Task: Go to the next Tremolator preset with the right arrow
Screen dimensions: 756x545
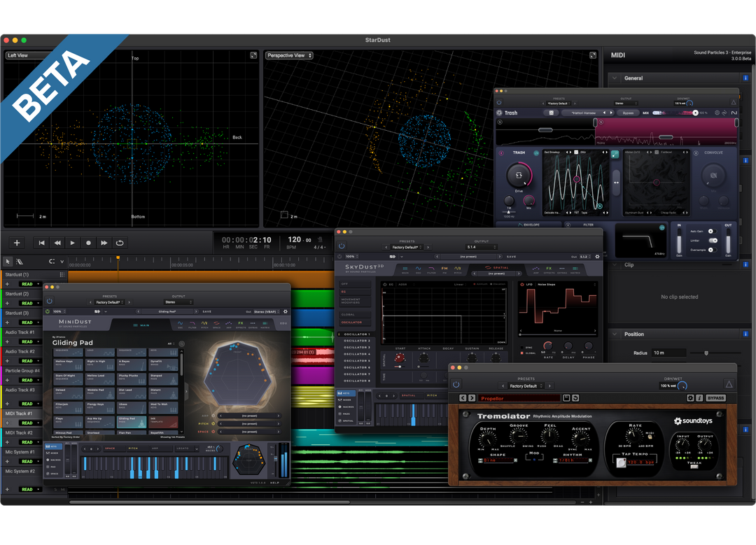Action: [x=549, y=386]
